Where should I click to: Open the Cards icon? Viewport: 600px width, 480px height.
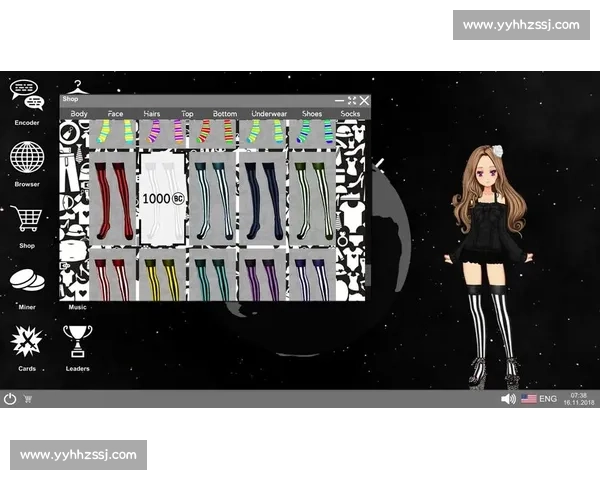[27, 341]
